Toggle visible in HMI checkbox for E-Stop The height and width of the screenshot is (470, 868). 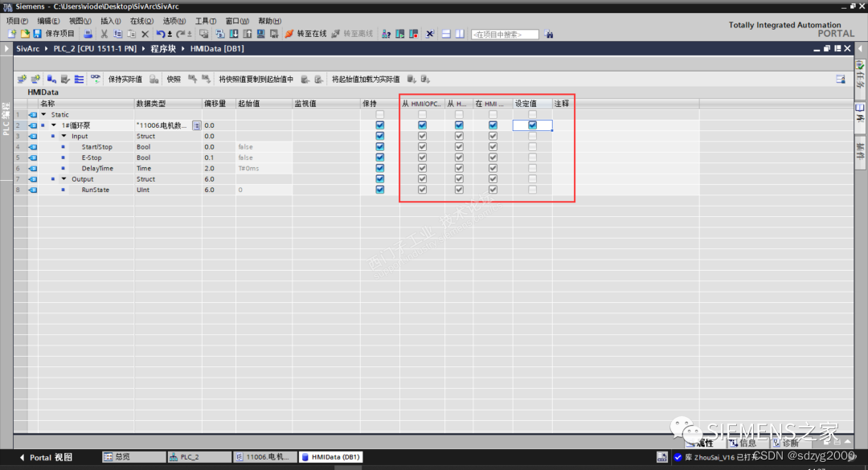click(493, 157)
